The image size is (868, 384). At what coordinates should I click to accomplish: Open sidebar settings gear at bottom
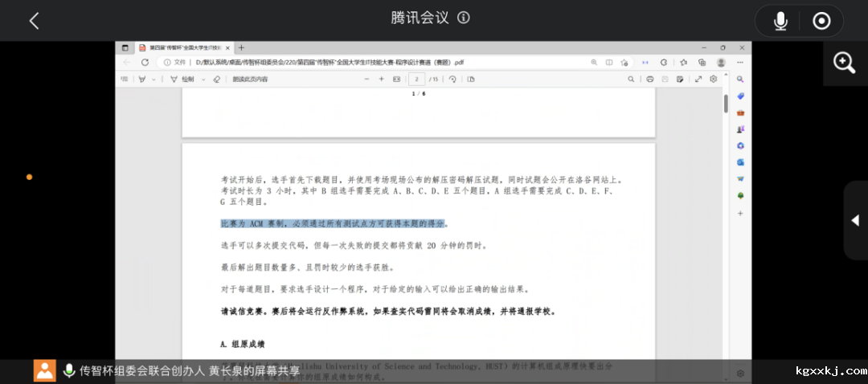tap(741, 374)
